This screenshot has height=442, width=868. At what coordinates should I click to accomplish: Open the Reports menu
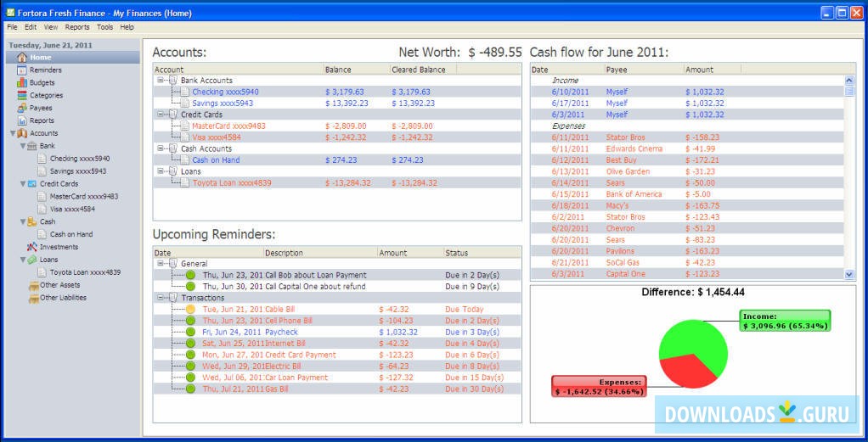tap(77, 26)
